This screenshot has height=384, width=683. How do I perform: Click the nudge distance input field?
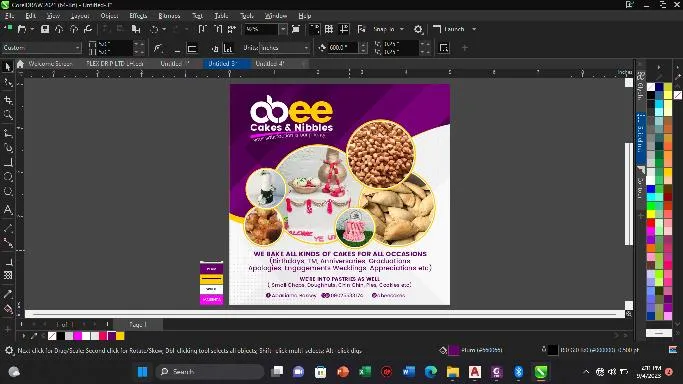(x=343, y=48)
